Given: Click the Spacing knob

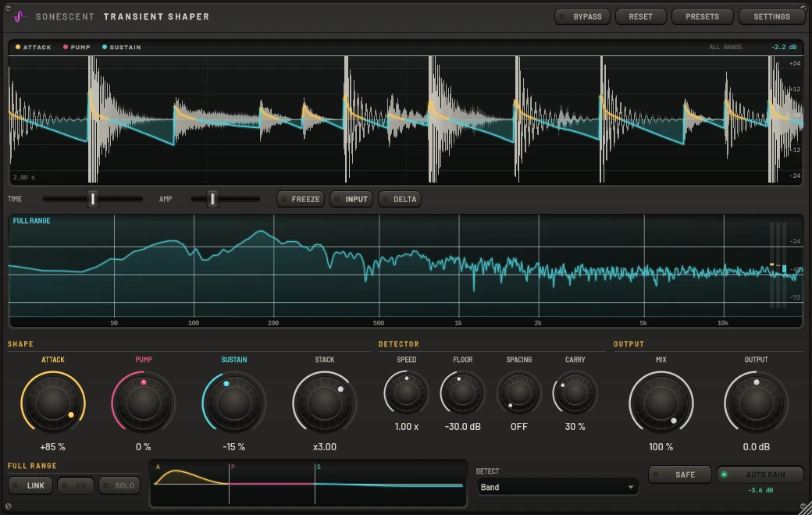Looking at the screenshot, I should click(519, 392).
